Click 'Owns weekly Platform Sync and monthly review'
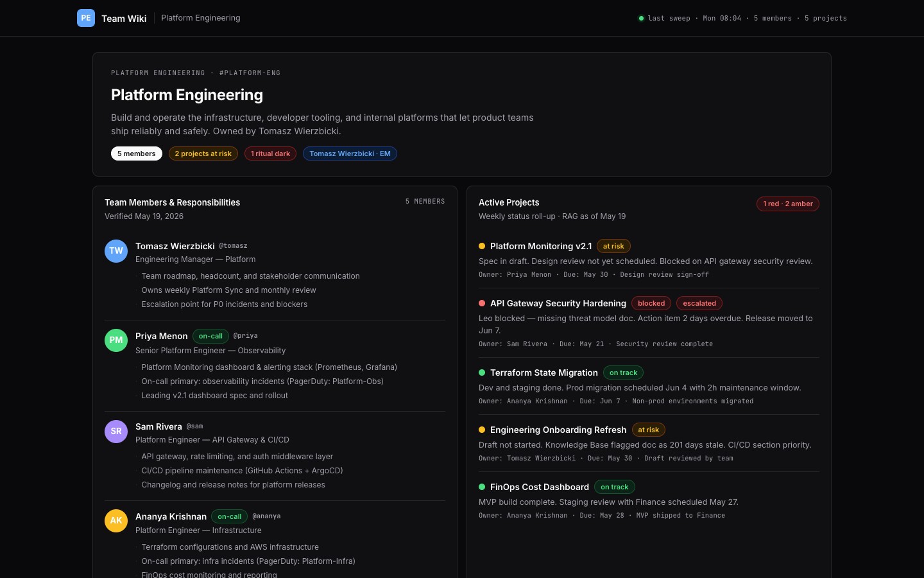The image size is (924, 578). tap(229, 290)
